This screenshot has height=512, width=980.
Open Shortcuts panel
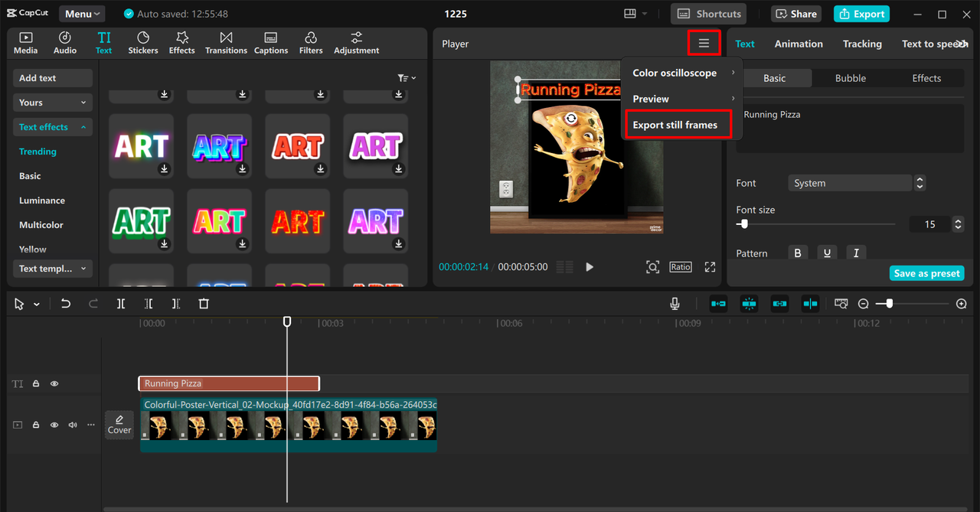(x=710, y=14)
